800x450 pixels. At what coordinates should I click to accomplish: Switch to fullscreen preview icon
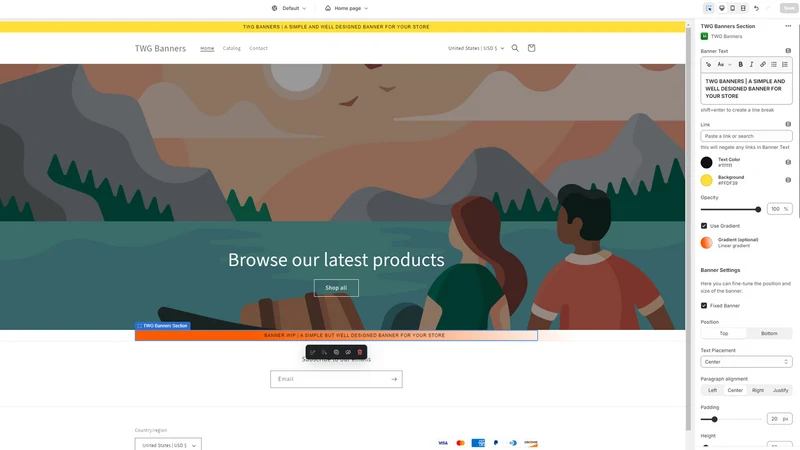[743, 8]
